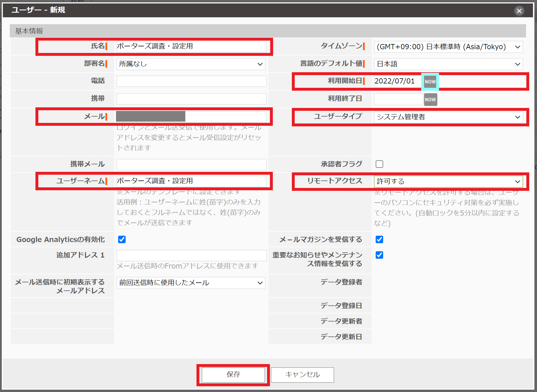537x392 pixels.
Task: Click into the 携帯 input field
Action: pos(191,99)
